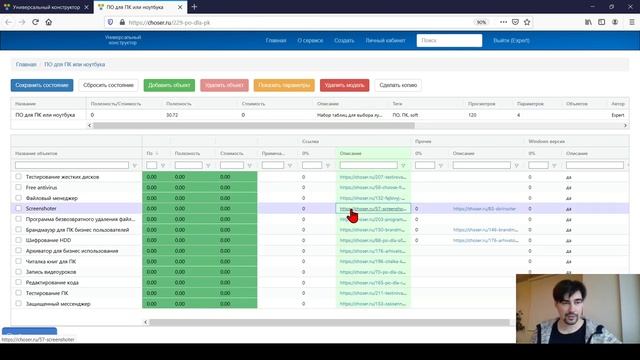This screenshot has height=360, width=640.
Task: Click the orange Показать параметры button
Action: point(284,85)
